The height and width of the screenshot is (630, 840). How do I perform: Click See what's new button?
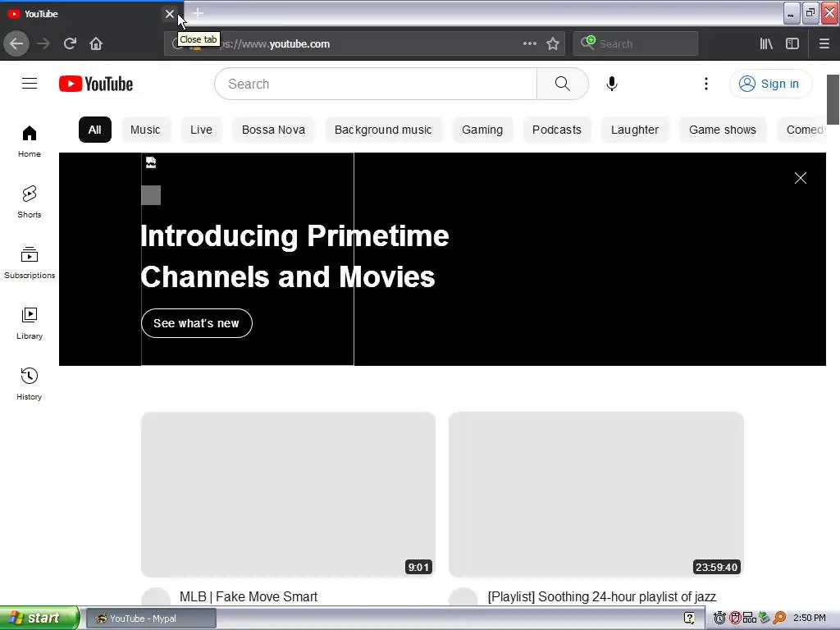coord(197,323)
